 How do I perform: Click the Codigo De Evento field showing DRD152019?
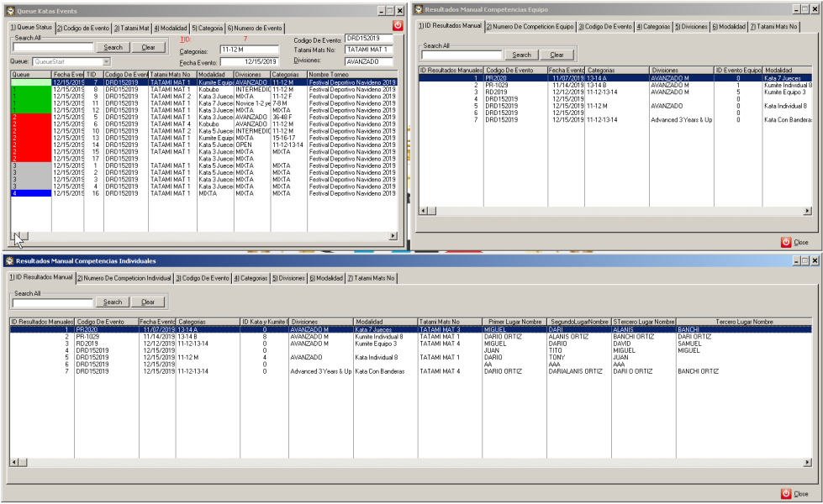tap(369, 39)
